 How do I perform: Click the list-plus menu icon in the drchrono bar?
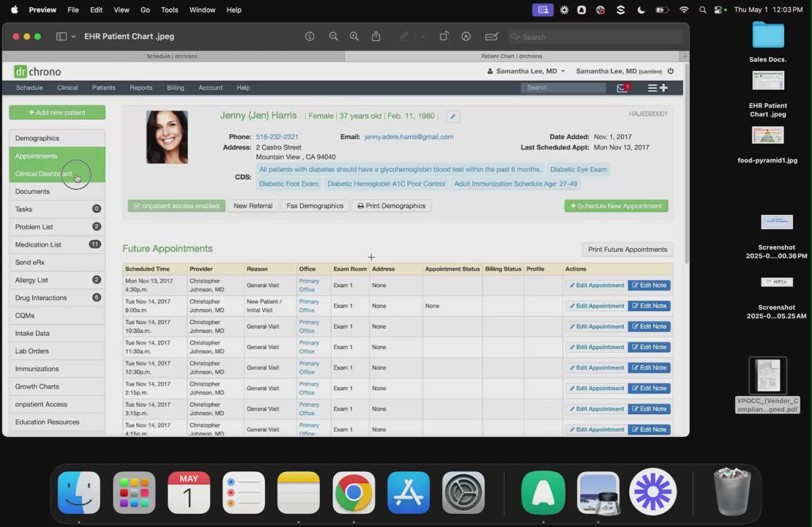coord(658,88)
